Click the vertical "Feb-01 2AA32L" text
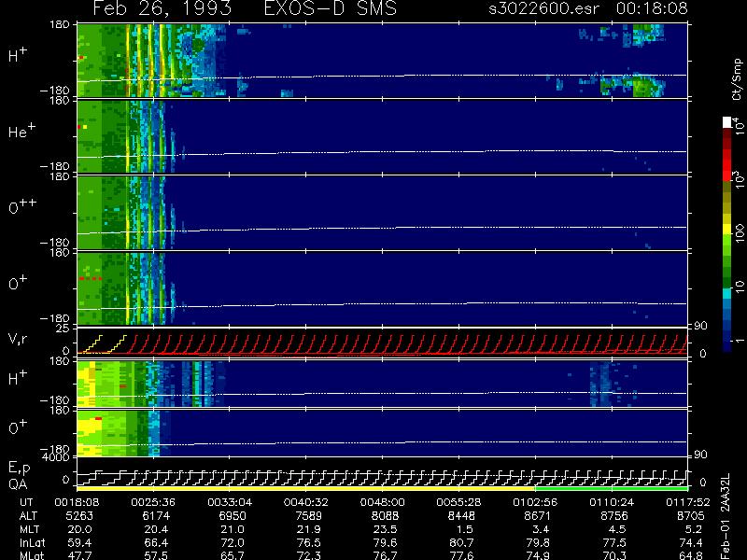 [x=726, y=516]
